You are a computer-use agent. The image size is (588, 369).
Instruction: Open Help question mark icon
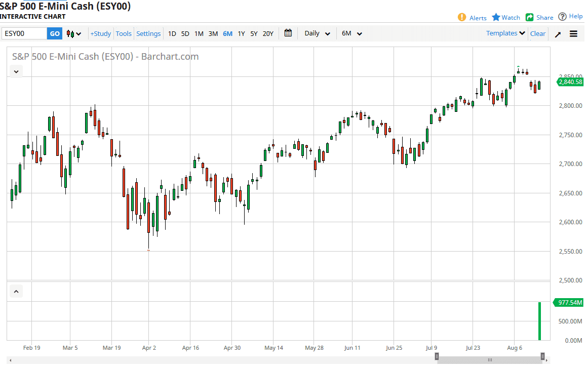point(563,17)
